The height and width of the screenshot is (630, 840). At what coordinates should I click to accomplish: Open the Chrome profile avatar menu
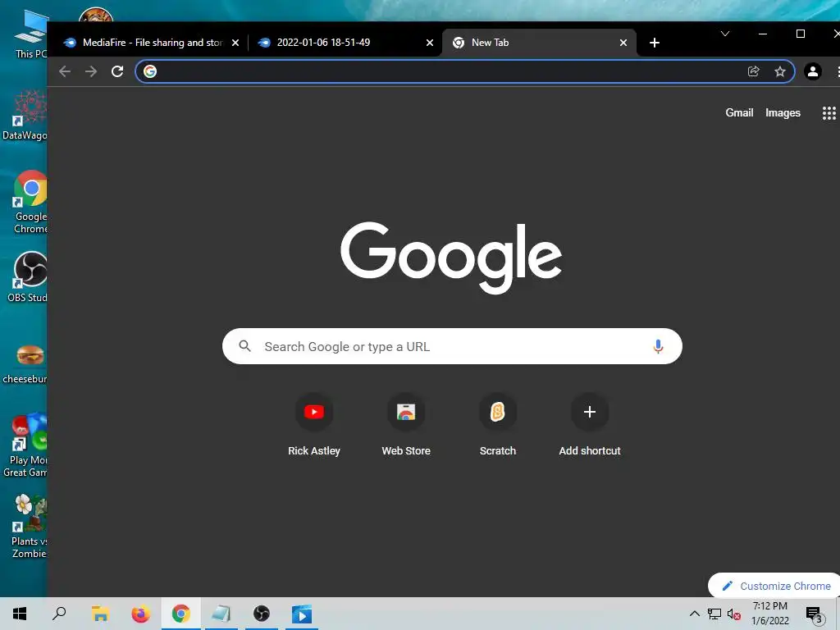(x=813, y=71)
